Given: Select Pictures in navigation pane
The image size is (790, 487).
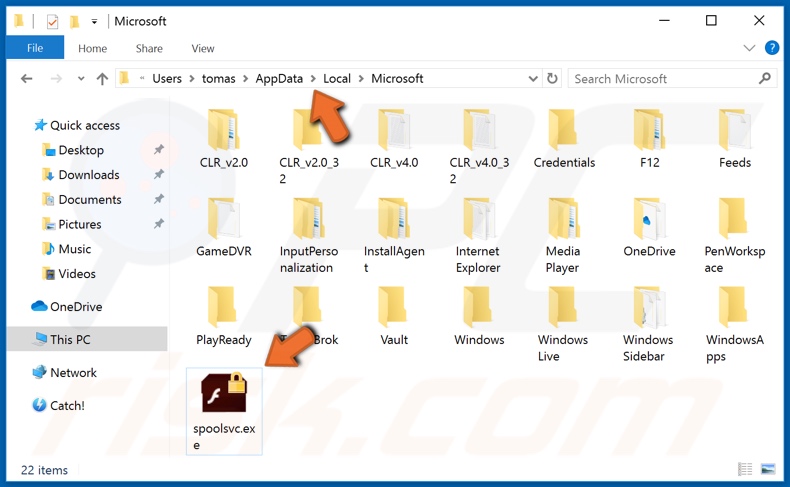Looking at the screenshot, I should [x=72, y=224].
